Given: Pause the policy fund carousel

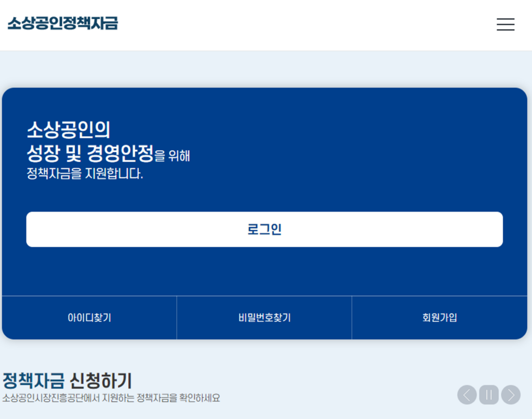Looking at the screenshot, I should [488, 395].
